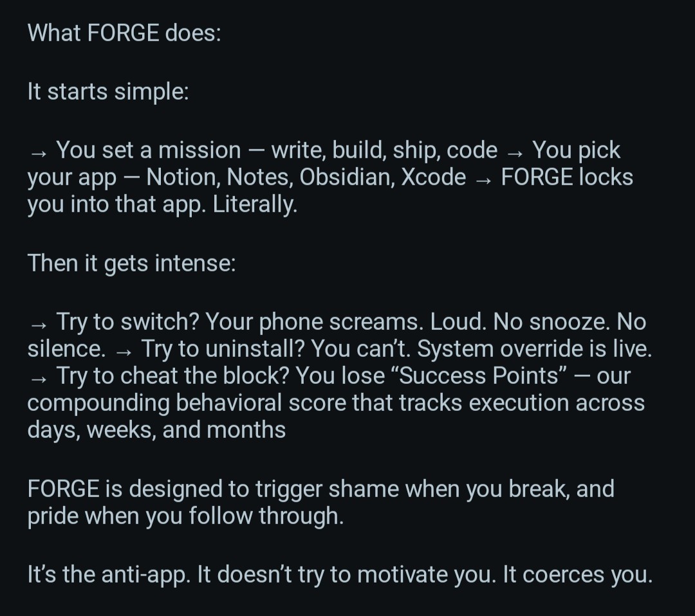Click the quoted phrase 'Success Points'
This screenshot has width=695, height=616.
point(479,376)
